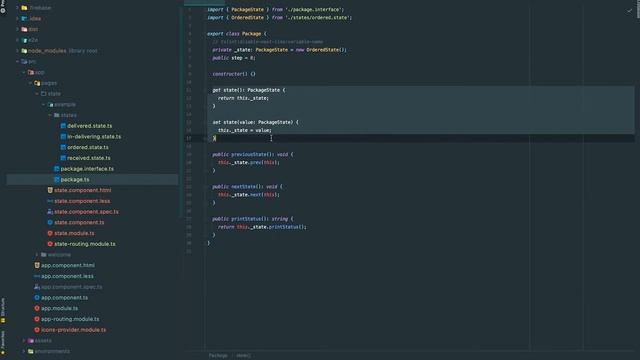
Task: Open app-routing.module.ts from the tree
Action: coord(70,319)
